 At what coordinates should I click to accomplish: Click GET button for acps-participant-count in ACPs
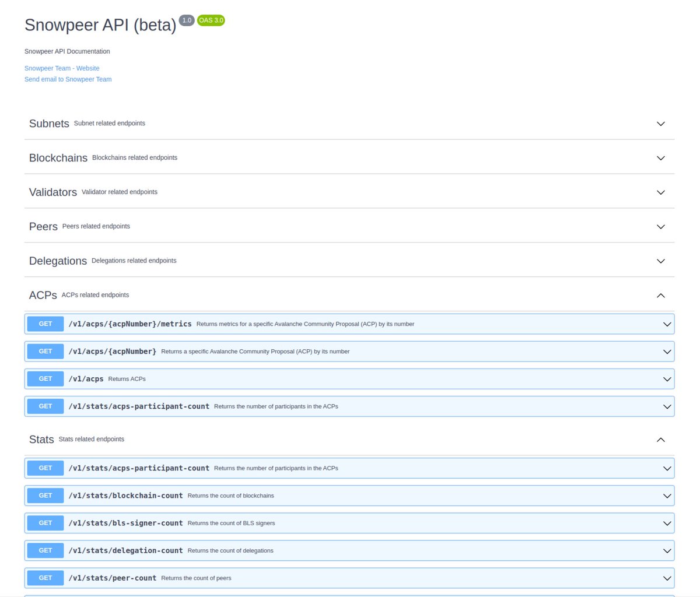(x=45, y=406)
